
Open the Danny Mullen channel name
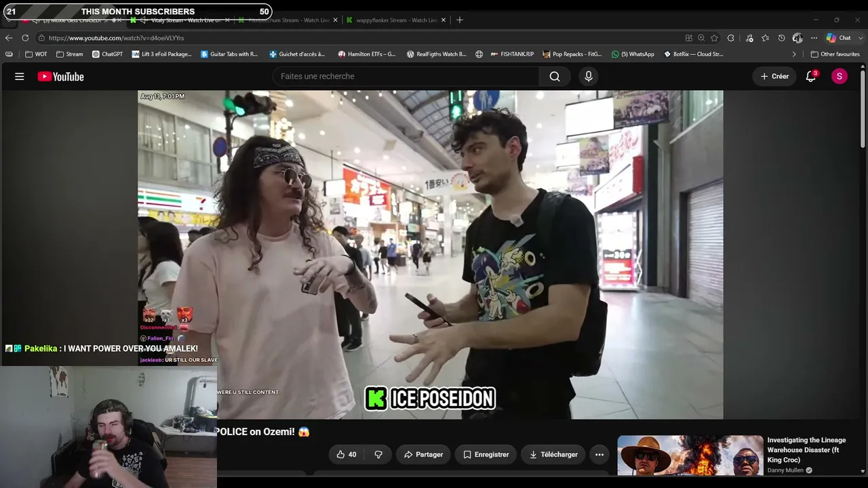pos(785,470)
